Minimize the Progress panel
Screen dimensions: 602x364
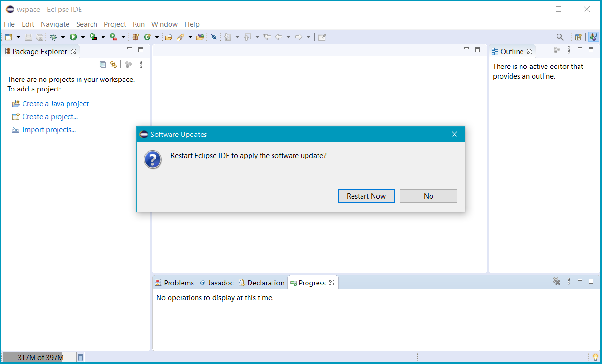(x=580, y=281)
